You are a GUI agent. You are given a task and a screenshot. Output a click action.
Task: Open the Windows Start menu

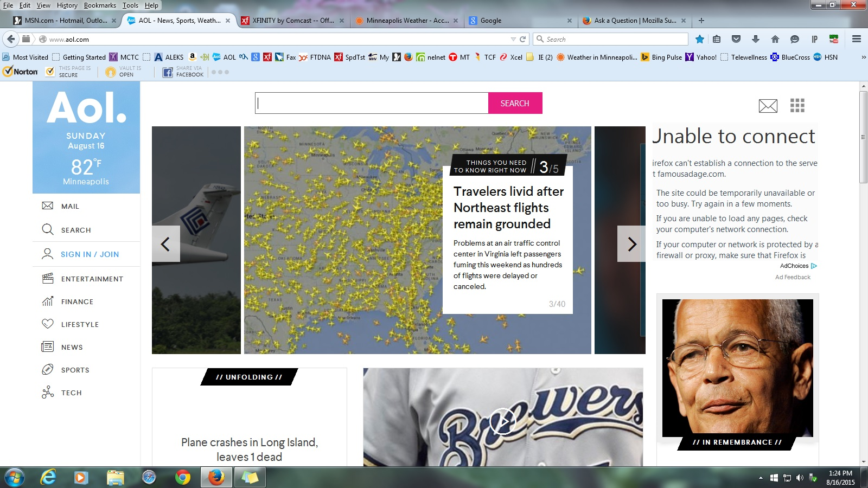tap(14, 477)
